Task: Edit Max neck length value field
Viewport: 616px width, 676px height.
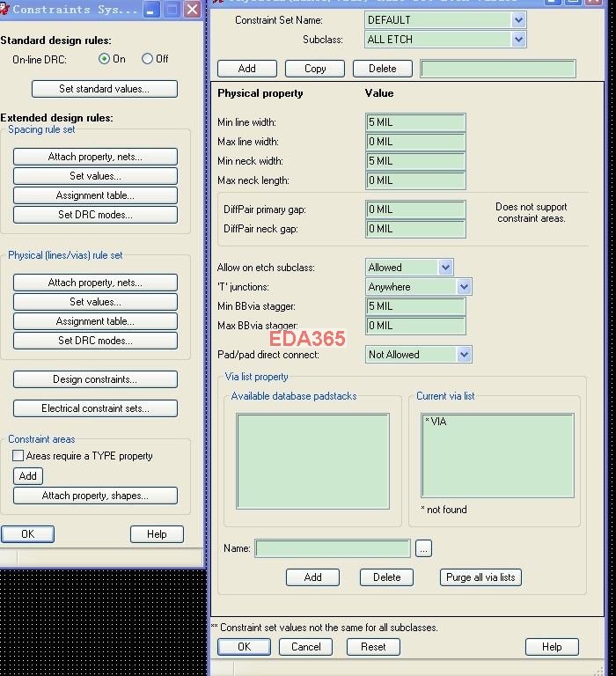Action: pos(415,180)
